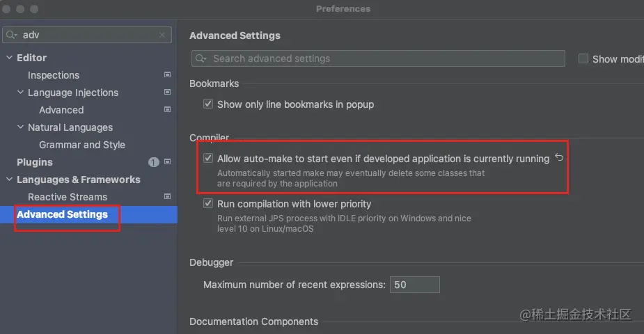Collapse the Editor tree section
Viewport: 644px width, 334px height.
9,58
